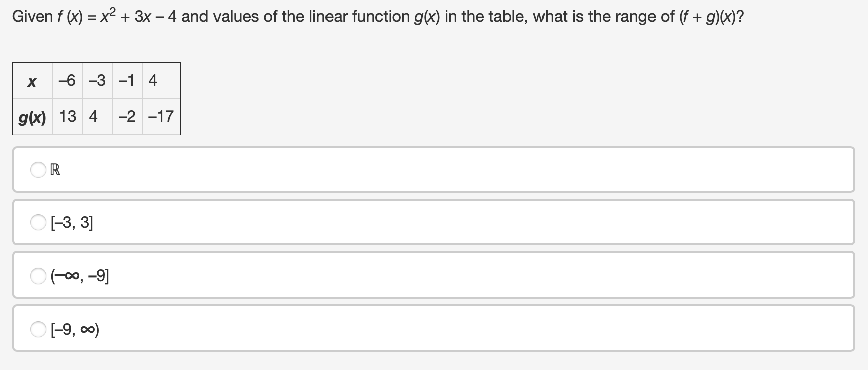
Task: Select the radio button for [-3, 3]
Action: coord(38,223)
